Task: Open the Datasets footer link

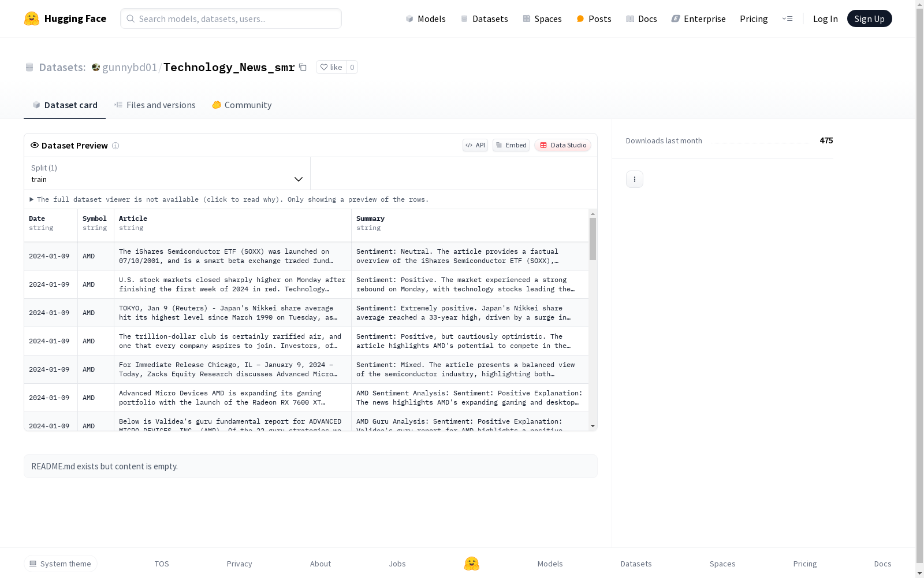Action: (x=636, y=564)
